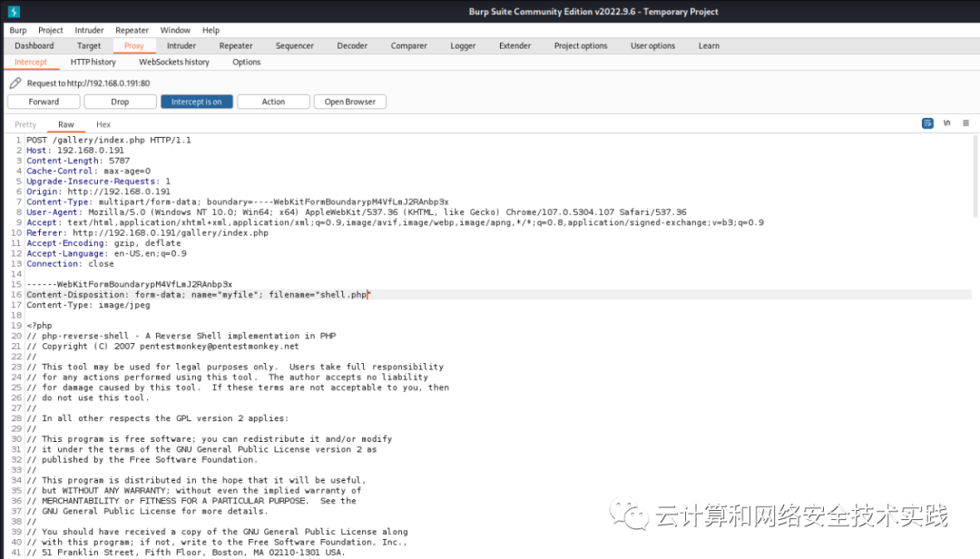Toggle the message wrap icon in editor
The width and height of the screenshot is (980, 559).
tap(927, 123)
